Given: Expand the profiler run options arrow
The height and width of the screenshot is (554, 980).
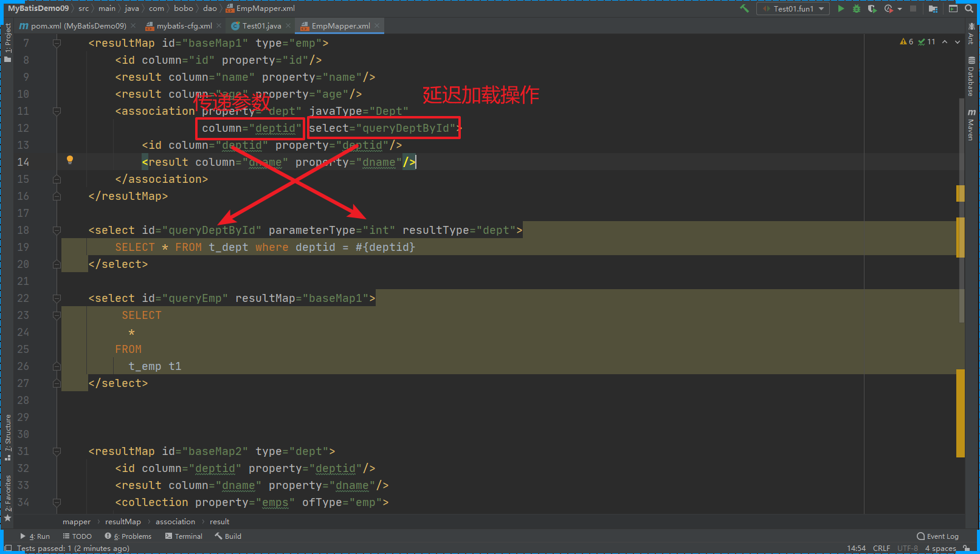Looking at the screenshot, I should [900, 9].
